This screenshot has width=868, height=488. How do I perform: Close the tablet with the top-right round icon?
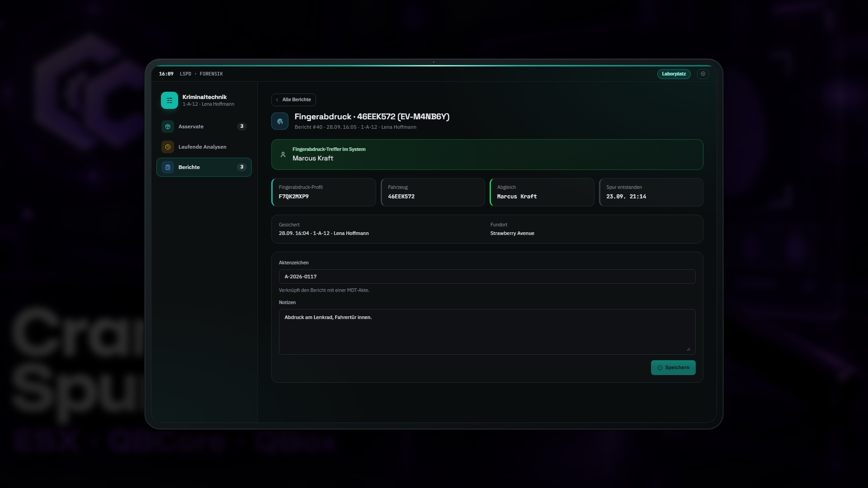click(x=703, y=74)
